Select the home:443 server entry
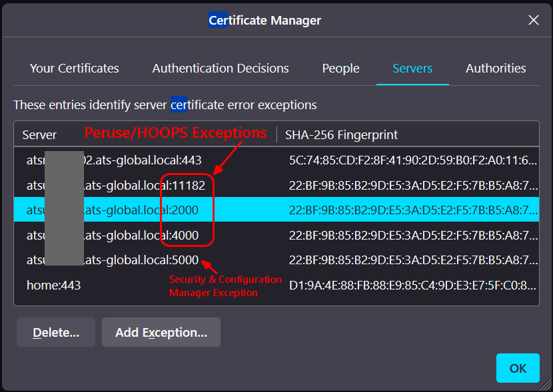This screenshot has height=392, width=553. (54, 285)
